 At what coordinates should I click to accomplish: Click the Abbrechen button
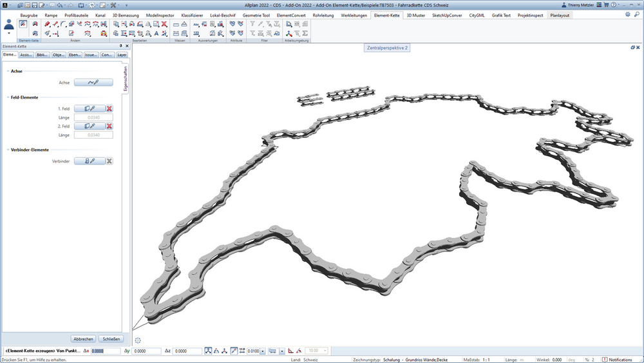tap(83, 339)
